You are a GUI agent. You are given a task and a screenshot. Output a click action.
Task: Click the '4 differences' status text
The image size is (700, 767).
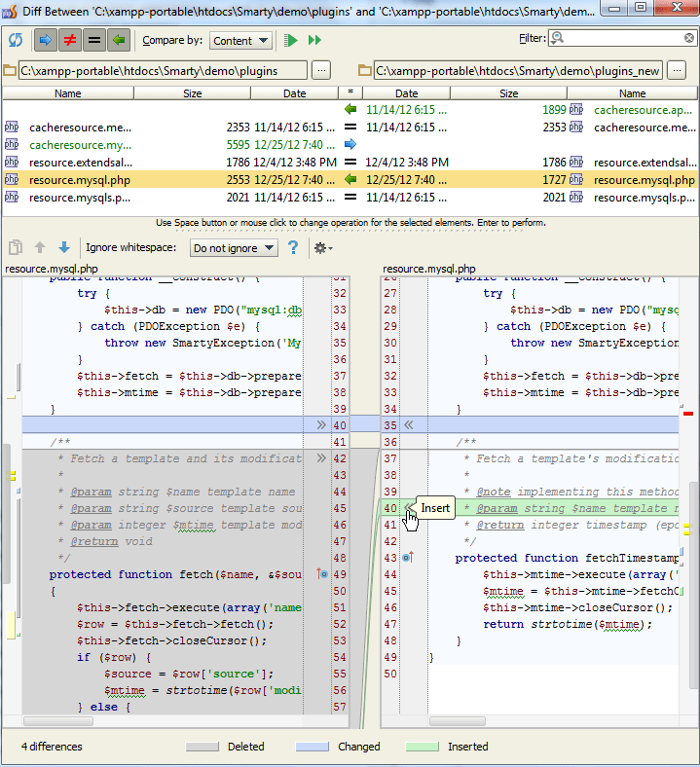(x=52, y=747)
